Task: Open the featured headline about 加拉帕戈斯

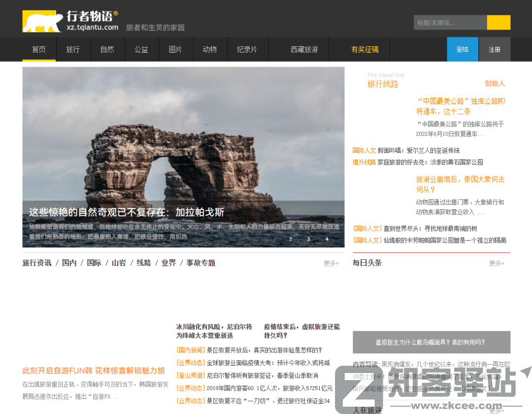Action: (x=127, y=212)
